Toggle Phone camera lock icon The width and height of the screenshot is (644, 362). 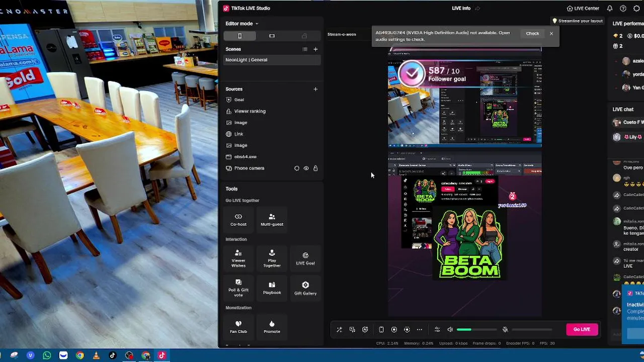point(315,168)
